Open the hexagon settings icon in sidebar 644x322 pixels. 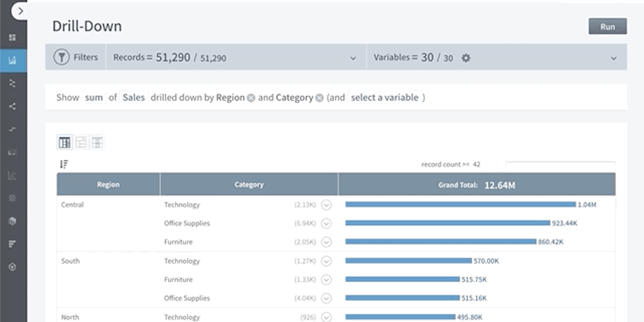[x=13, y=267]
